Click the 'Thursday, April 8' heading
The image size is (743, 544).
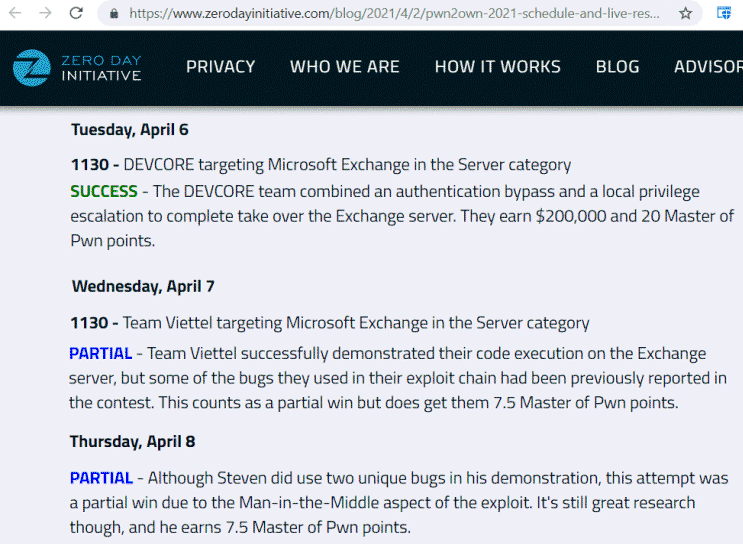pos(133,442)
